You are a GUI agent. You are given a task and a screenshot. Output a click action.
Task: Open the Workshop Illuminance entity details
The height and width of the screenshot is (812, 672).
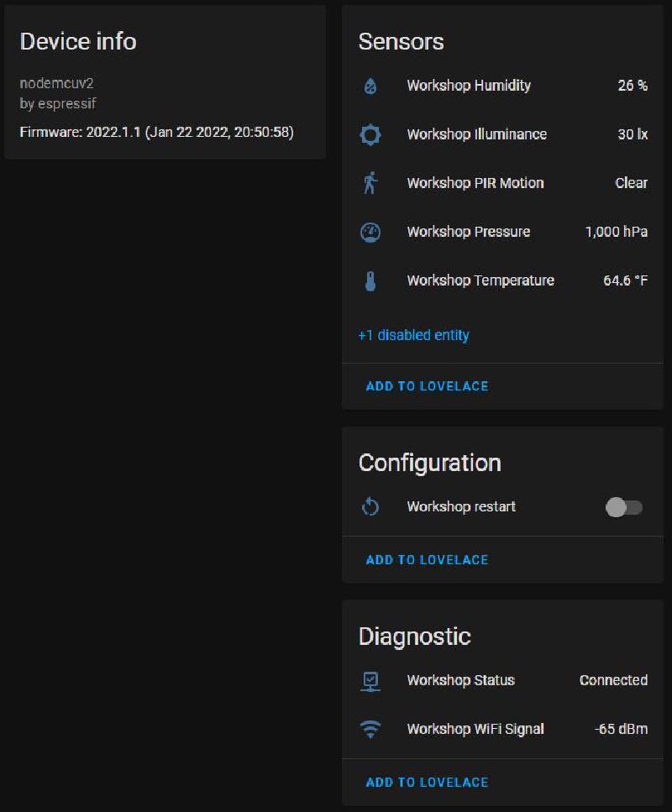click(476, 134)
